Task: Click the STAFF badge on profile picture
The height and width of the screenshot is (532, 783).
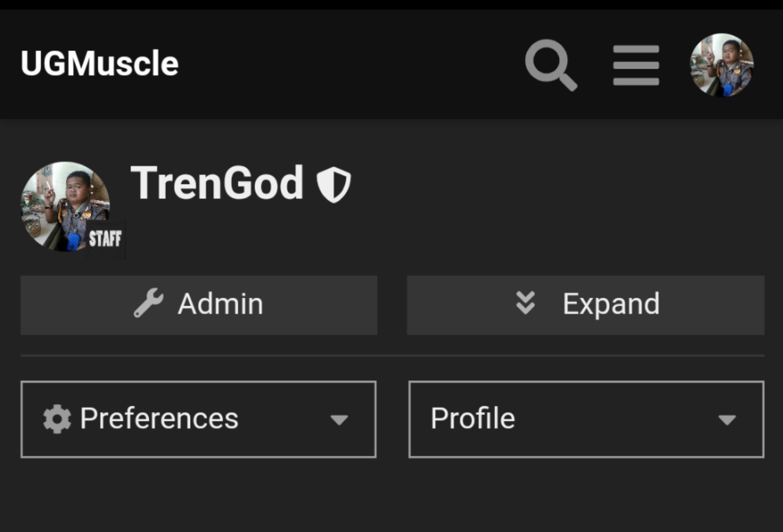Action: (x=105, y=239)
